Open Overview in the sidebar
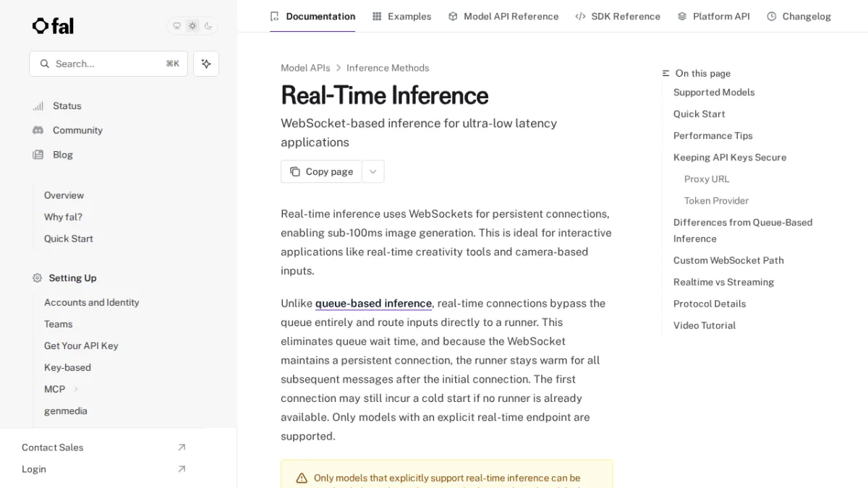The image size is (868, 488). [64, 195]
